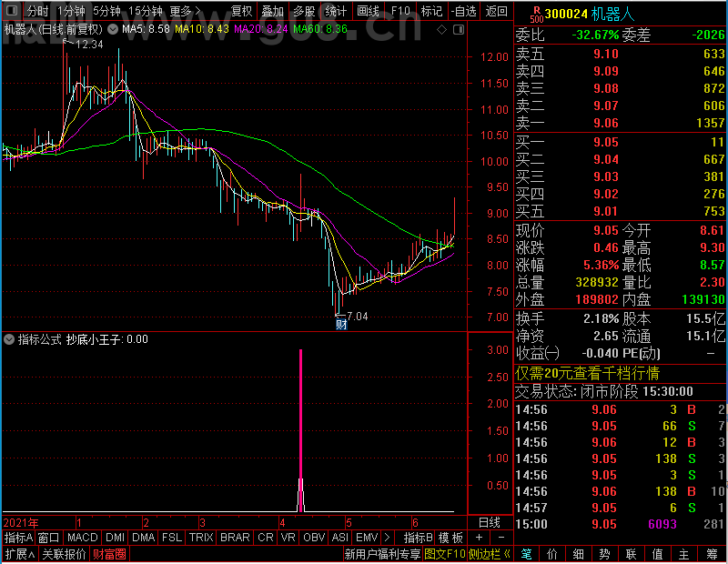Expand chart title dropdown arrow beside 前复权
This screenshot has width=728, height=564.
click(x=112, y=30)
